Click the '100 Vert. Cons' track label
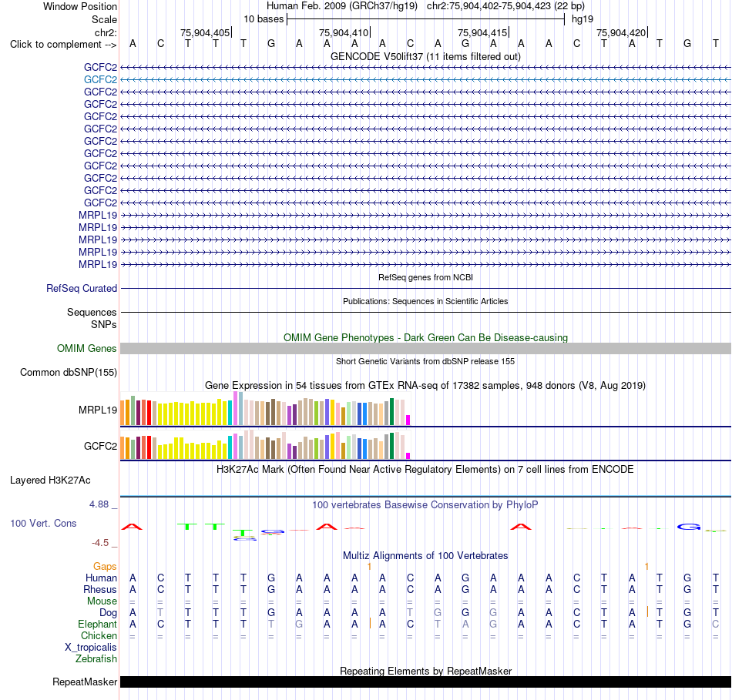The height and width of the screenshot is (700, 732). pyautogui.click(x=43, y=523)
